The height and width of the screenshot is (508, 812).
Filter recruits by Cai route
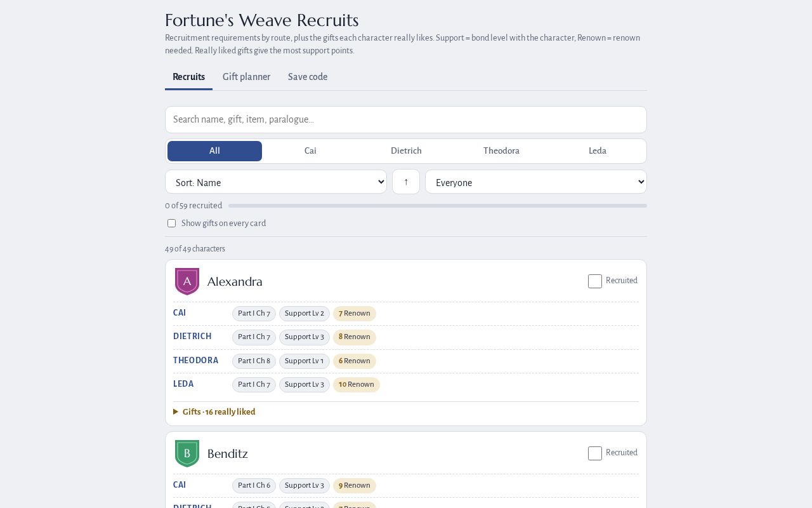310,151
